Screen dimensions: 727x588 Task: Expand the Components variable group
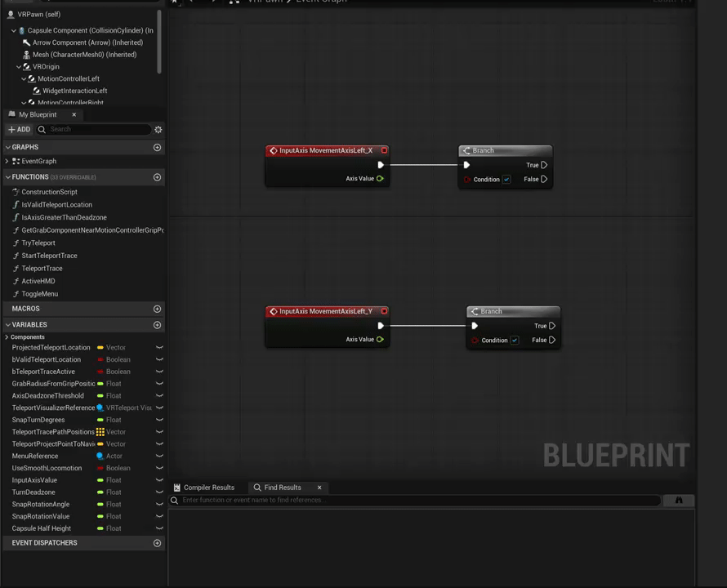pyautogui.click(x=7, y=337)
